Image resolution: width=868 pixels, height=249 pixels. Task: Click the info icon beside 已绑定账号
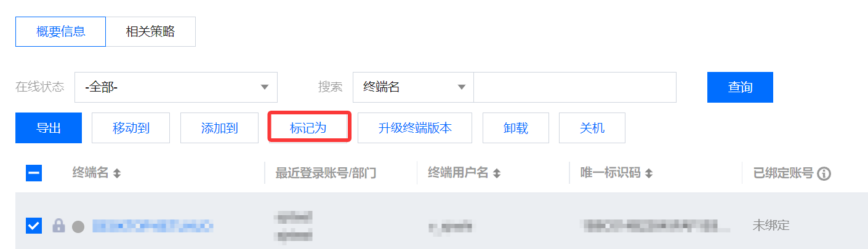click(x=824, y=174)
